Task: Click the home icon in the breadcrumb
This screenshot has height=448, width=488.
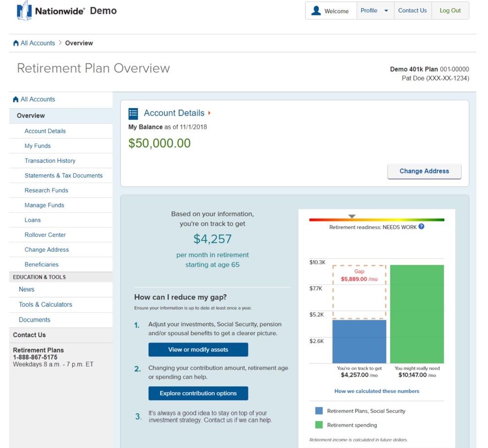Action: pos(16,43)
